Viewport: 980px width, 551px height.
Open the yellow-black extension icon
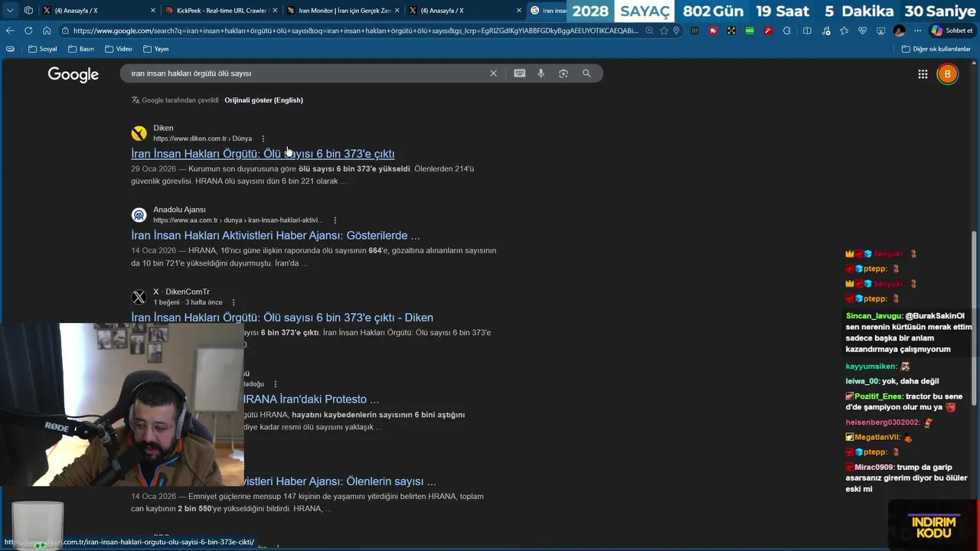coord(731,31)
